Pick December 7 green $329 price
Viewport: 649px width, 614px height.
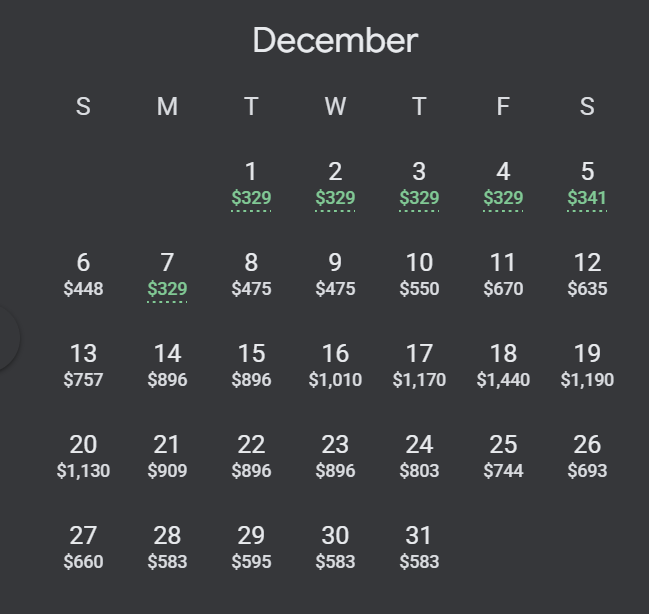[x=167, y=276]
